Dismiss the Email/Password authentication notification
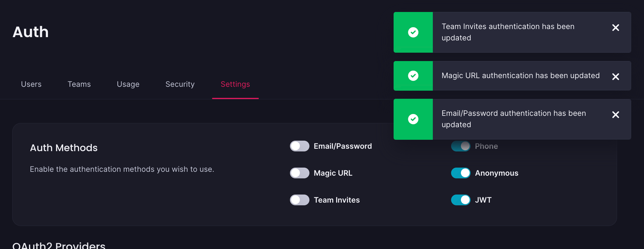Image resolution: width=644 pixels, height=249 pixels. tap(616, 115)
